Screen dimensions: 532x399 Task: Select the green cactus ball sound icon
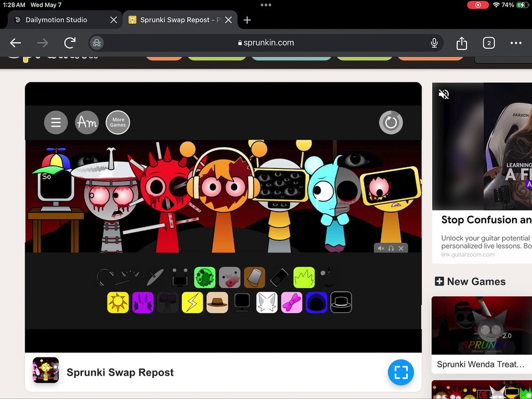coord(205,278)
